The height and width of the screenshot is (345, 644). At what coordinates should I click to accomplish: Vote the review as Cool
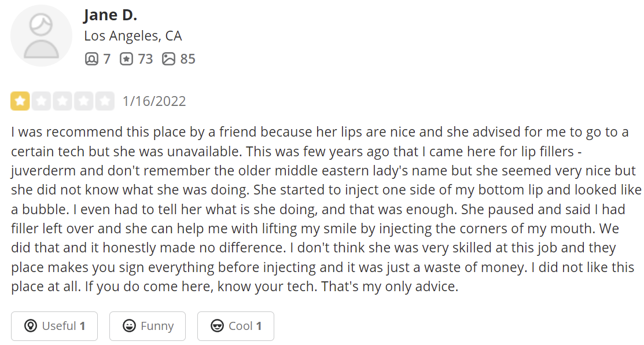pyautogui.click(x=235, y=326)
